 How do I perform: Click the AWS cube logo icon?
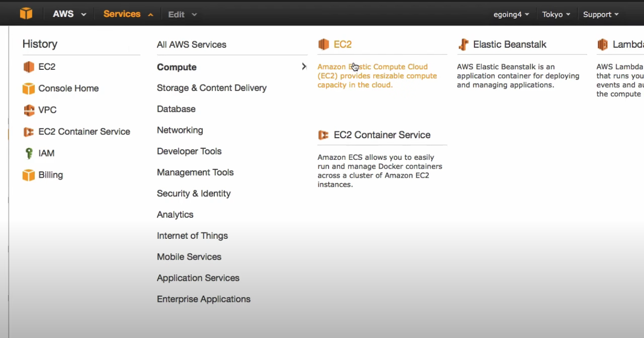(26, 13)
